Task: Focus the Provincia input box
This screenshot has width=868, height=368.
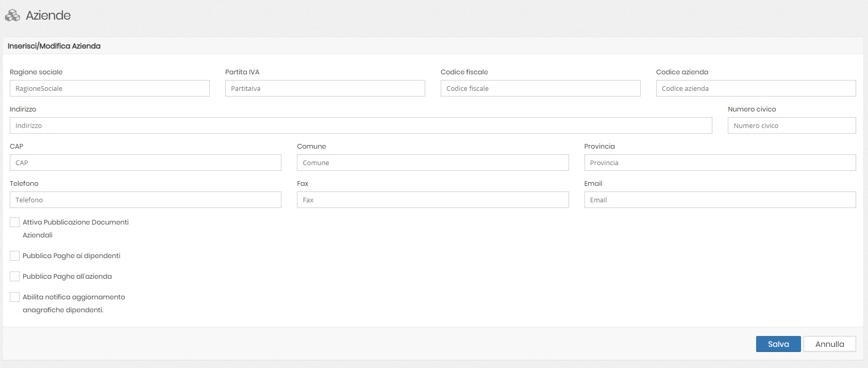Action: click(x=720, y=163)
